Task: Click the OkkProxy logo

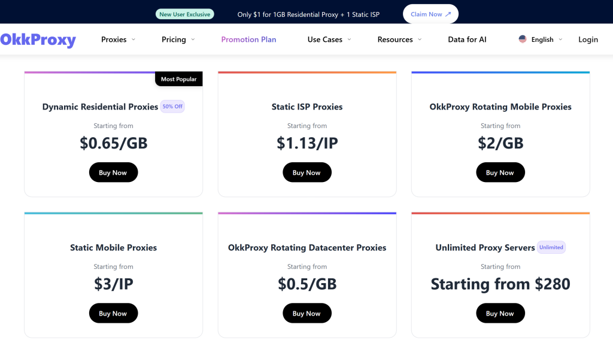Action: [x=38, y=40]
